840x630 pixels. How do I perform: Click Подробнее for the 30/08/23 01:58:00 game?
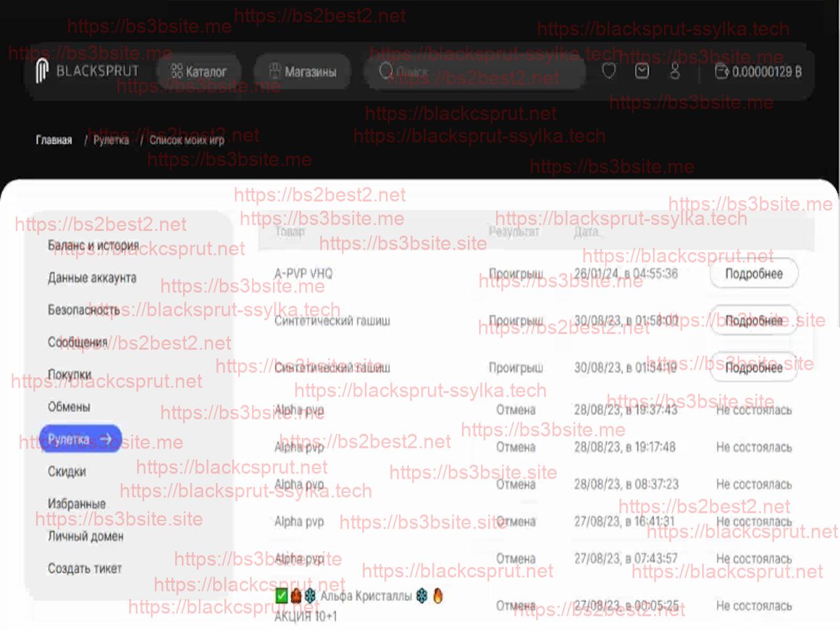coord(754,321)
